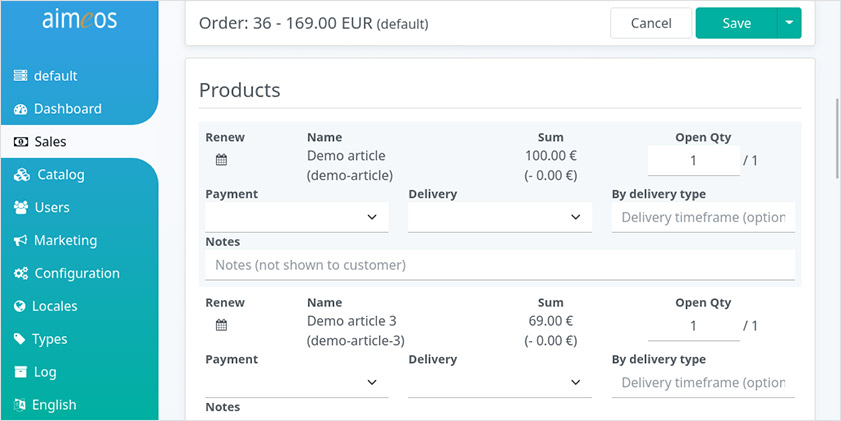Open the English language menu item
Screen dimensions: 841x421
(x=79, y=405)
